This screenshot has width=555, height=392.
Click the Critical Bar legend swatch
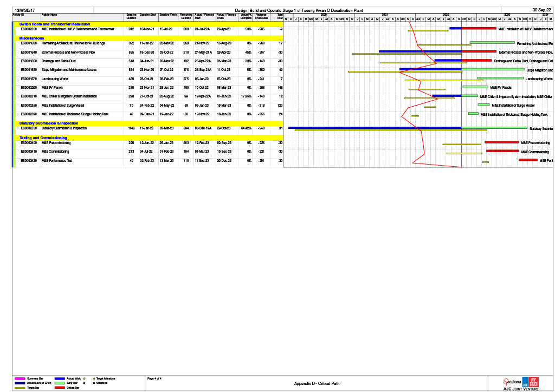tap(60, 388)
